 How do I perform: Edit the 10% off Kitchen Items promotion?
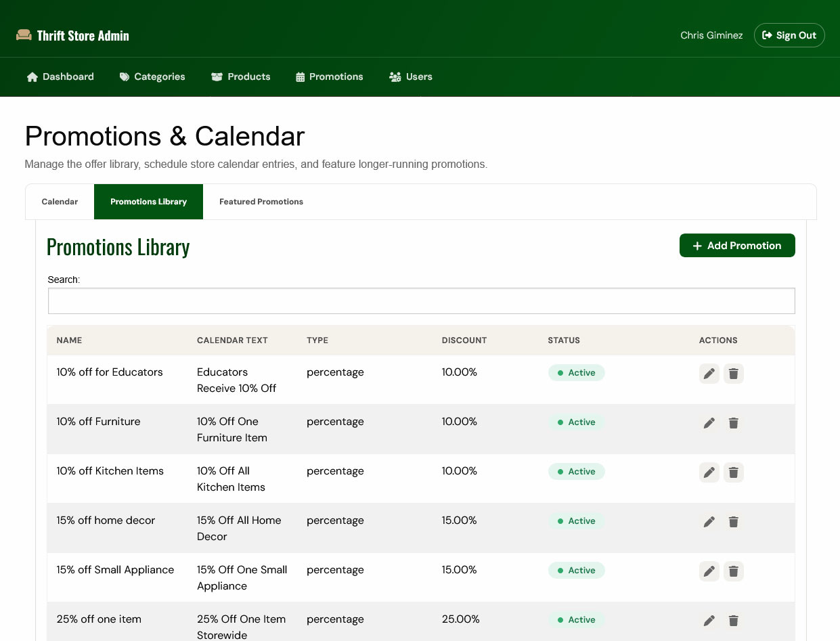(709, 472)
